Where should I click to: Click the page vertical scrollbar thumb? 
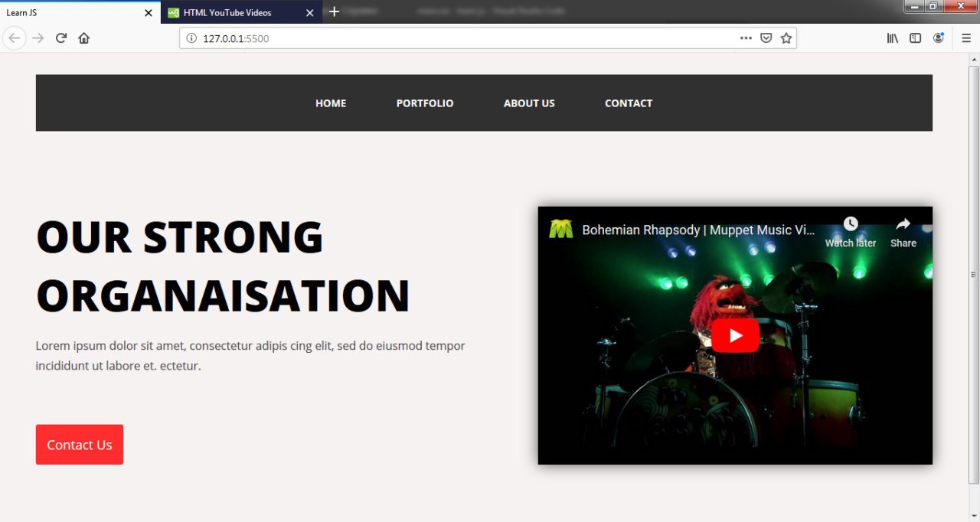[x=974, y=276]
